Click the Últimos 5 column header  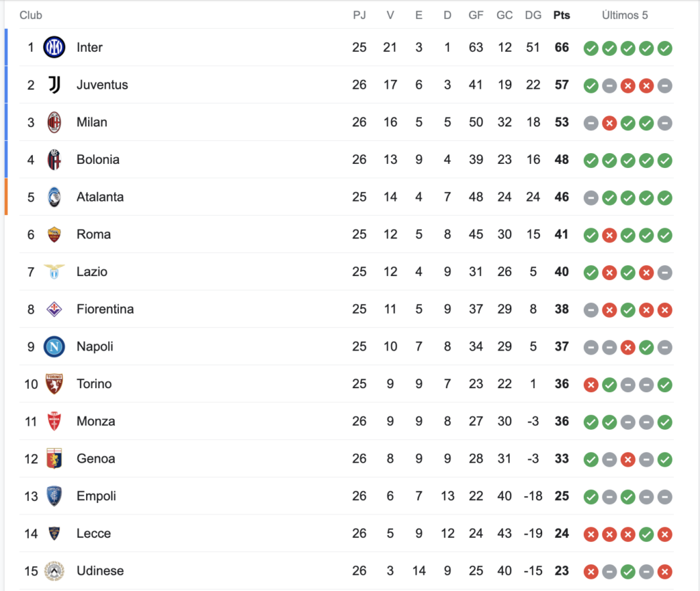point(625,15)
